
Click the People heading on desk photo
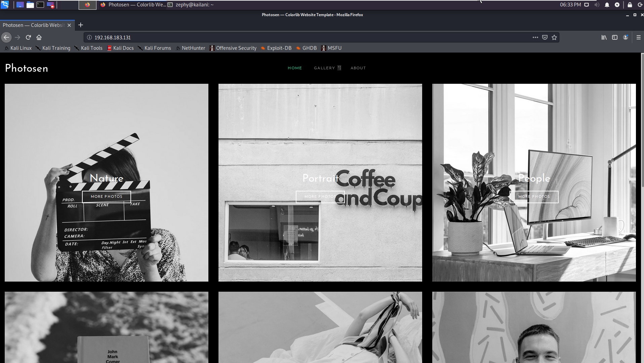tap(534, 178)
